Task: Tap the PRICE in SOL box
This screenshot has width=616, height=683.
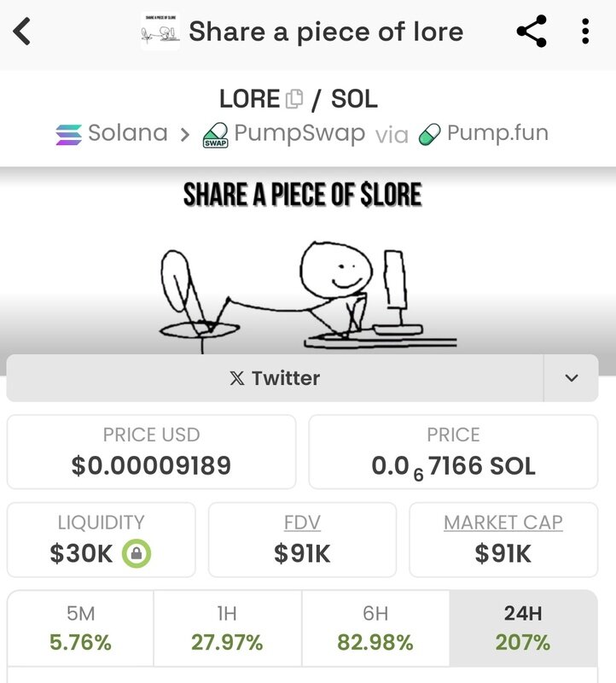Action: coord(453,452)
